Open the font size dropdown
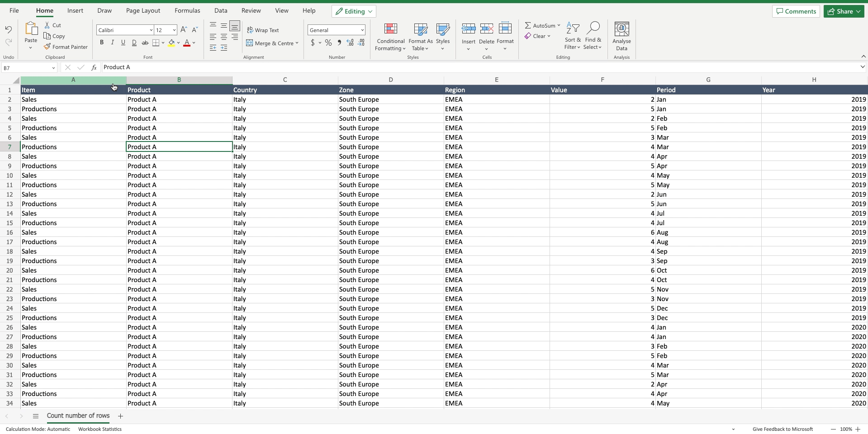This screenshot has height=434, width=868. (x=174, y=30)
